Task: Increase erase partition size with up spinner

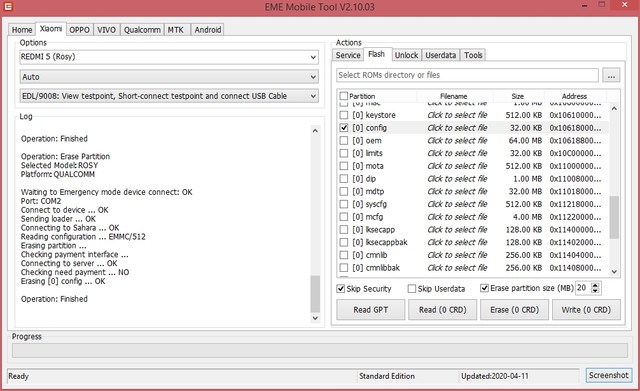Action: [x=595, y=285]
